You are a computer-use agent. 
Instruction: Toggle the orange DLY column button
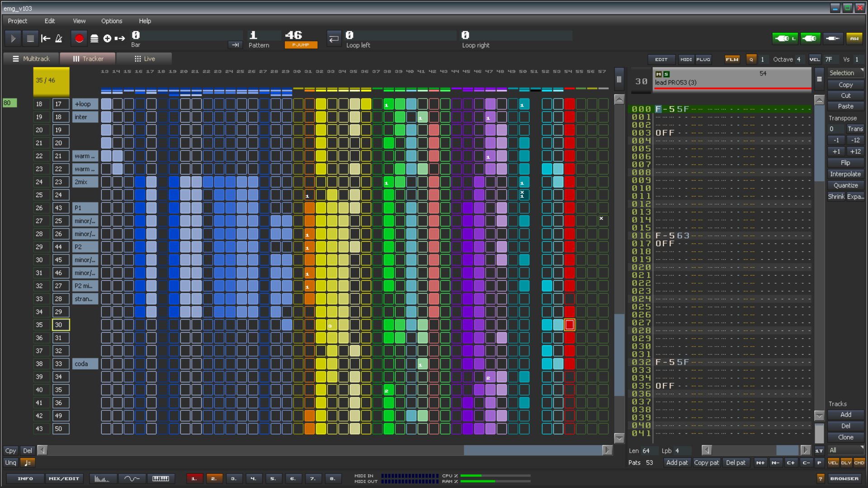click(846, 463)
